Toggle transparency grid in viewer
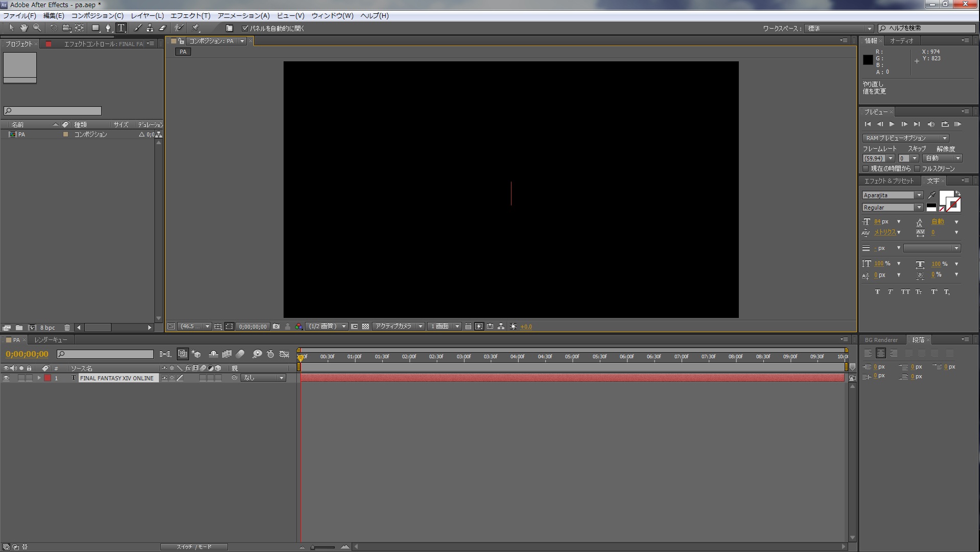980x552 pixels. click(x=366, y=326)
